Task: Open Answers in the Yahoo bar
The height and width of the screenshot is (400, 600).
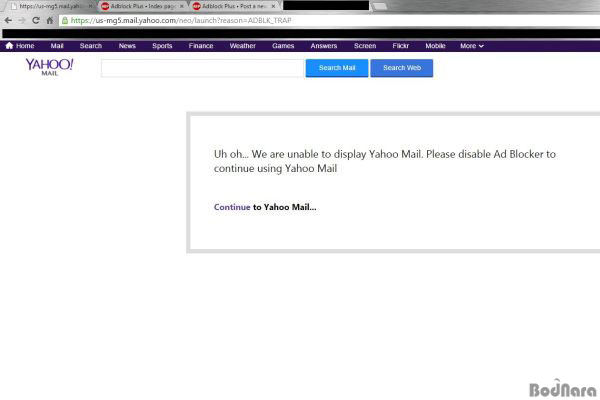Action: (x=324, y=46)
